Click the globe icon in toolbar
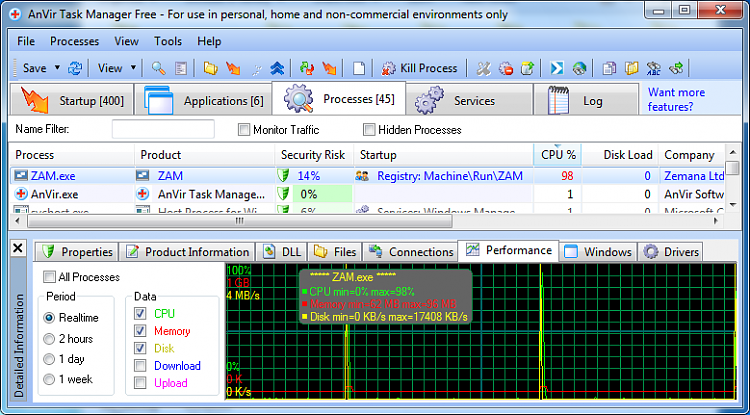This screenshot has width=750, height=415. pyautogui.click(x=579, y=68)
